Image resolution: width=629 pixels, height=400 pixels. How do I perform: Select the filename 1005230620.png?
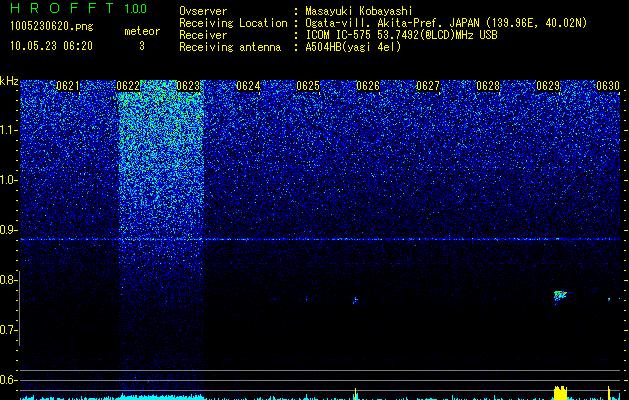coord(51,26)
